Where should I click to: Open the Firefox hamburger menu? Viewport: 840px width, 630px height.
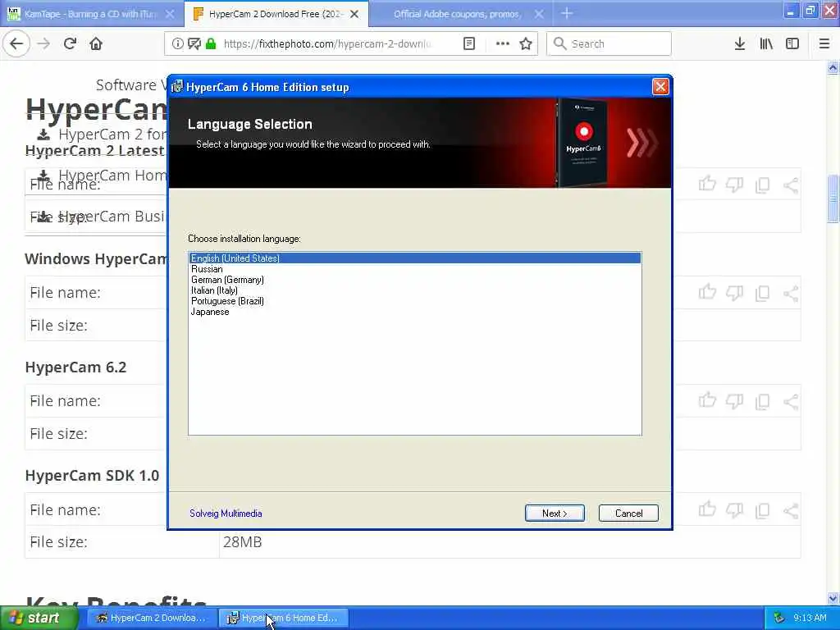click(824, 44)
